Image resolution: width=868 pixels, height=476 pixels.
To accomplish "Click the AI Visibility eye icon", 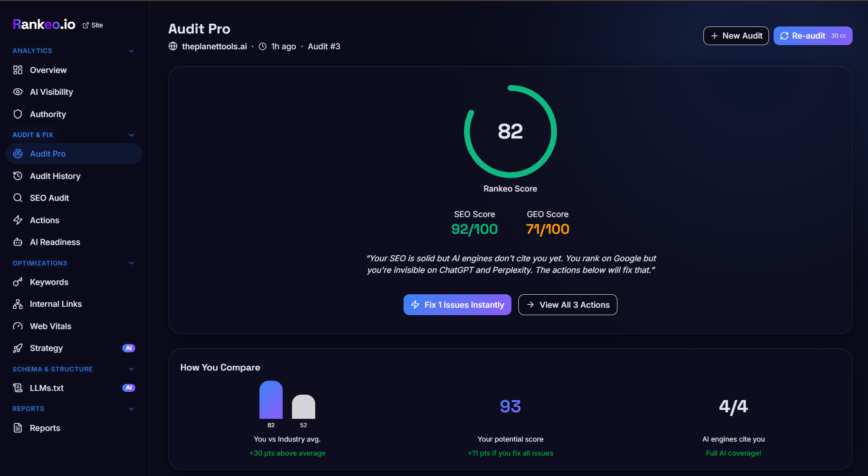I will [18, 92].
